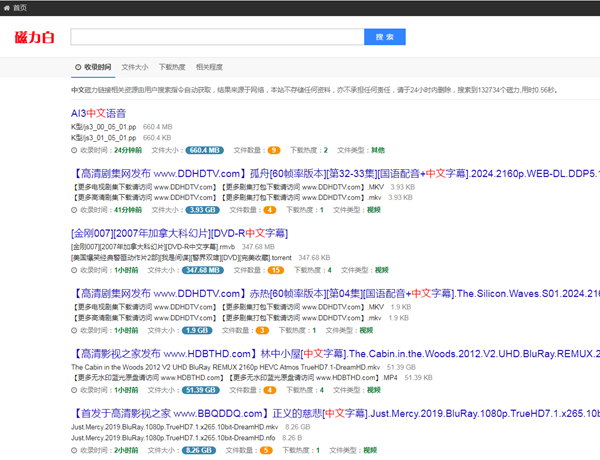Click the orange file count badge 5
The height and width of the screenshot is (460, 600).
point(266,450)
